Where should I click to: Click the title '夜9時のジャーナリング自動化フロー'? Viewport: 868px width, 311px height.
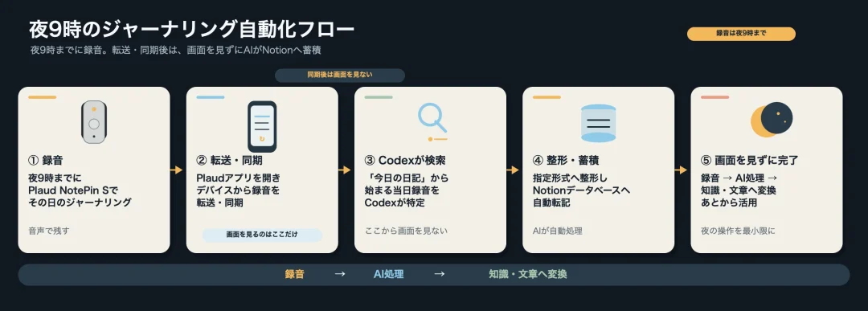pyautogui.click(x=191, y=29)
